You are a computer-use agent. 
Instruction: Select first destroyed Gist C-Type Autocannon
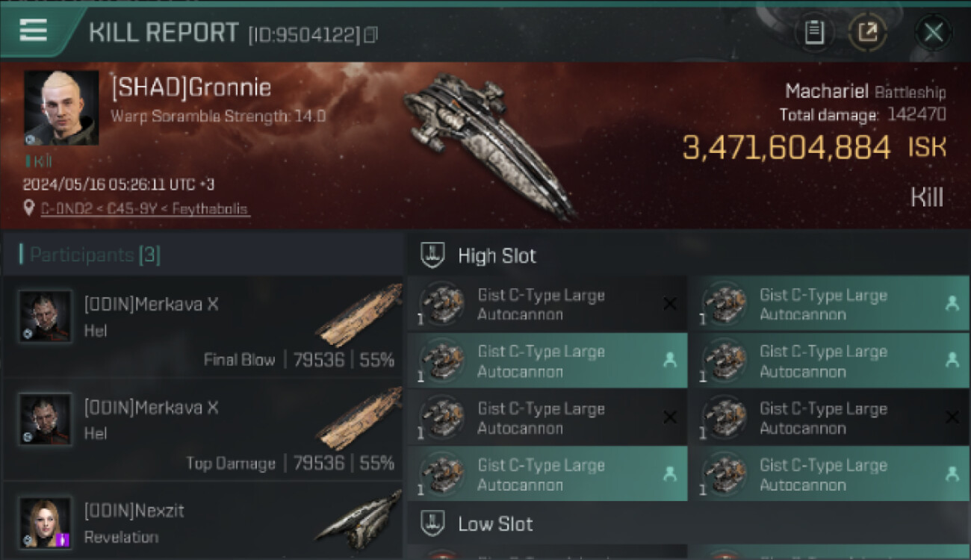click(x=547, y=305)
